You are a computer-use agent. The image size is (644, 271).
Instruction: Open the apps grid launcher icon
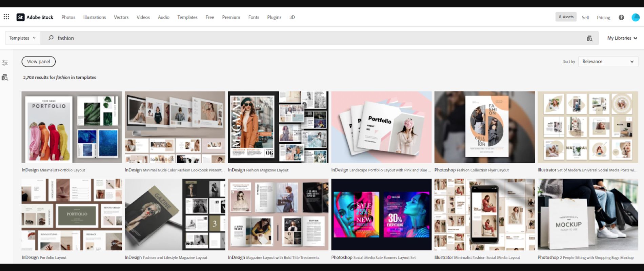pyautogui.click(x=6, y=17)
